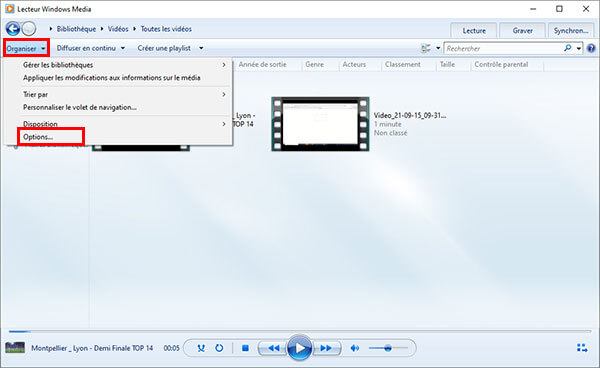The width and height of the screenshot is (600, 368).
Task: Click the large Play button
Action: click(x=300, y=348)
